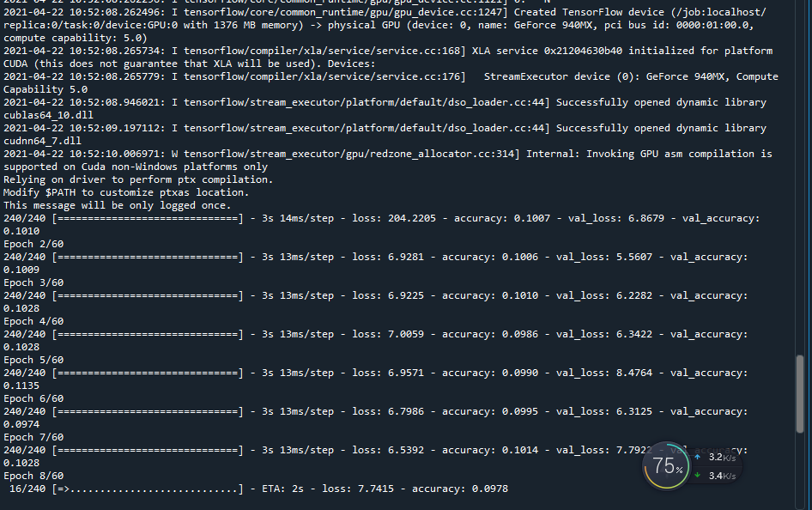The image size is (812, 510).
Task: Click the 16/240 progress bar of epoch 8
Action: 147,489
